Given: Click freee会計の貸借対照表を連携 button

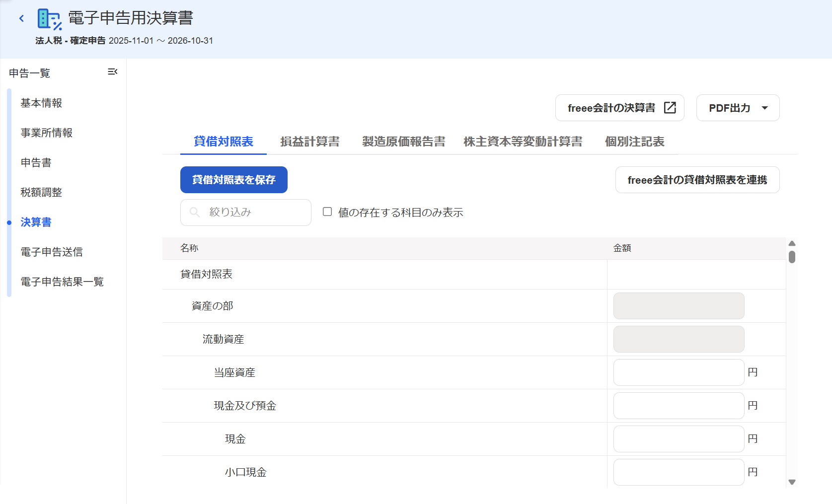Looking at the screenshot, I should pyautogui.click(x=697, y=180).
